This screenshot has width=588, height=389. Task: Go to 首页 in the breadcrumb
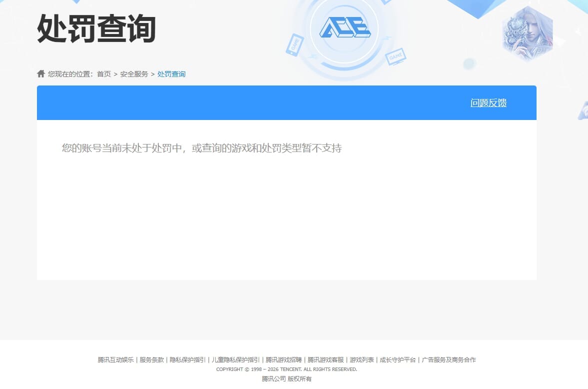[104, 74]
